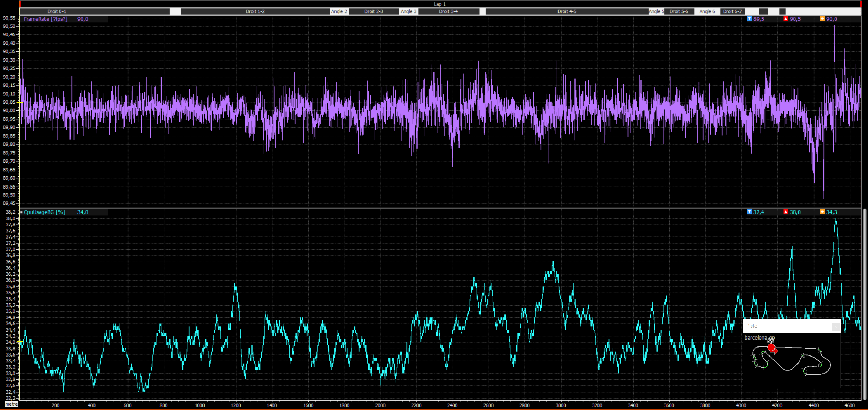
Task: Click the blue minimum marker icon for FrameRate
Action: coord(749,19)
